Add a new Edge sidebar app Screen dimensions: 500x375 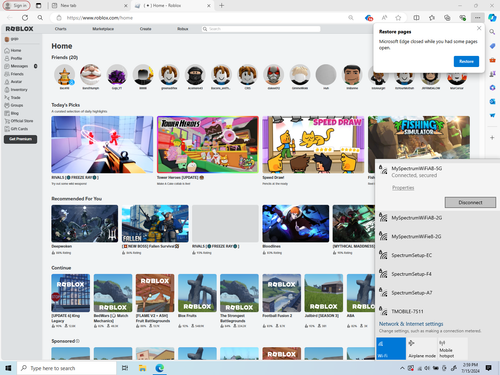pos(492,137)
